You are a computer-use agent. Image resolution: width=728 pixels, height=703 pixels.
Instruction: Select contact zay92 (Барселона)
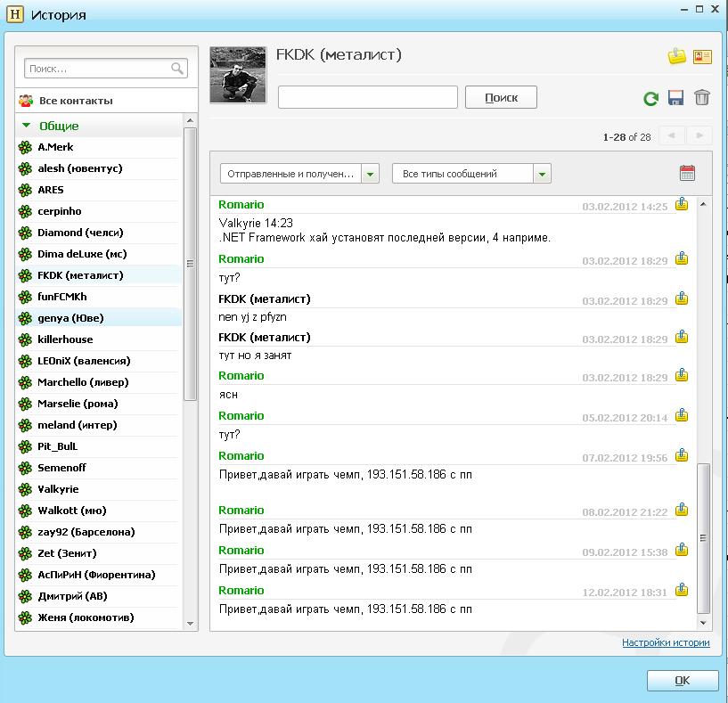coord(98,532)
